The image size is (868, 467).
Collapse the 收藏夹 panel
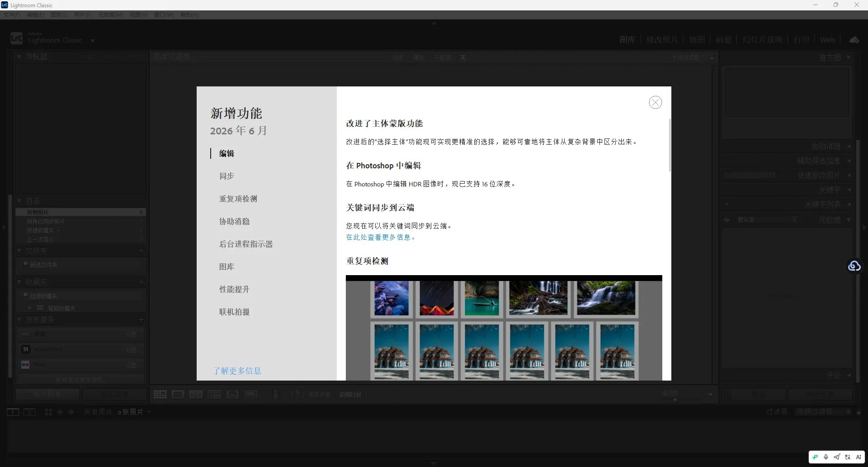click(19, 282)
